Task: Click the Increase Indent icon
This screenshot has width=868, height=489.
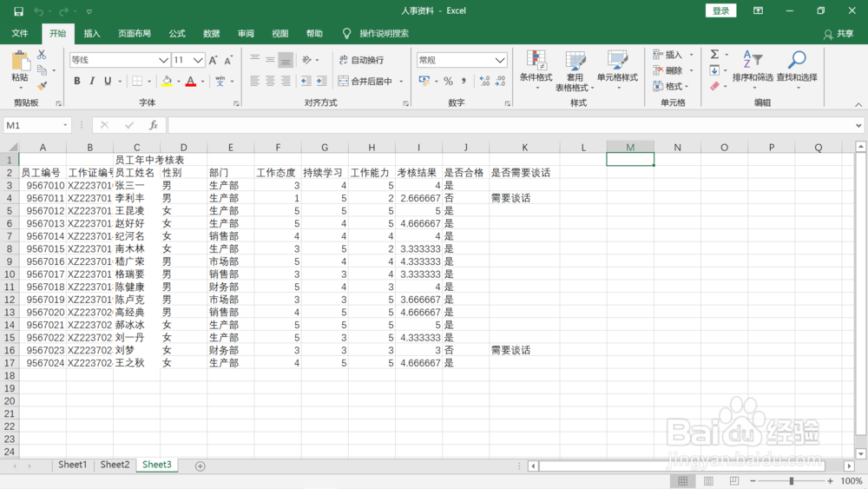Action: (322, 82)
